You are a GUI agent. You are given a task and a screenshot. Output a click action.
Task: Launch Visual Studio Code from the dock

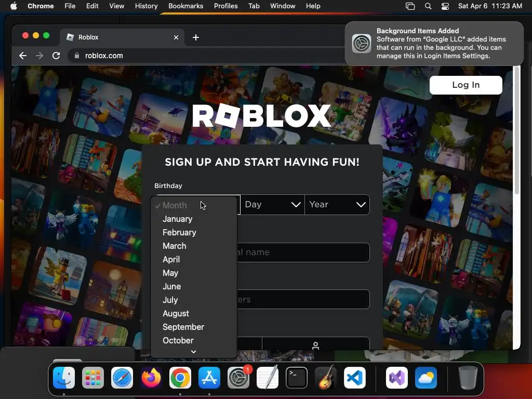click(355, 378)
